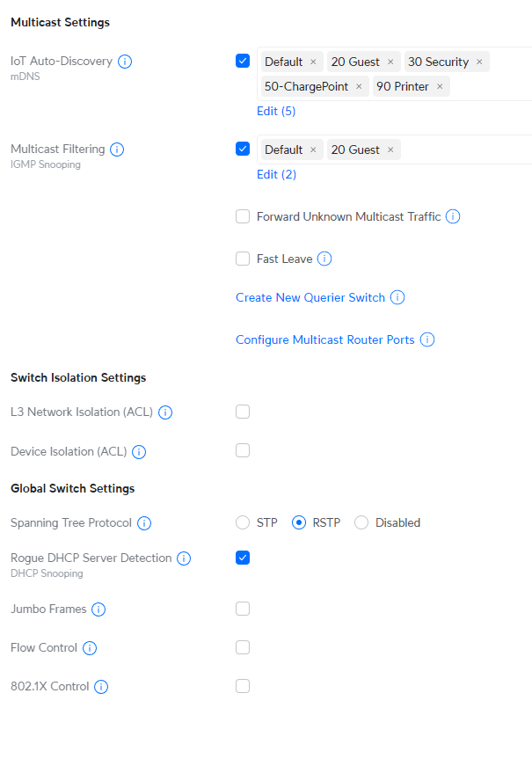Image resolution: width=532 pixels, height=759 pixels.
Task: Show info for Rogue DHCP Server Detection
Action: (x=184, y=558)
